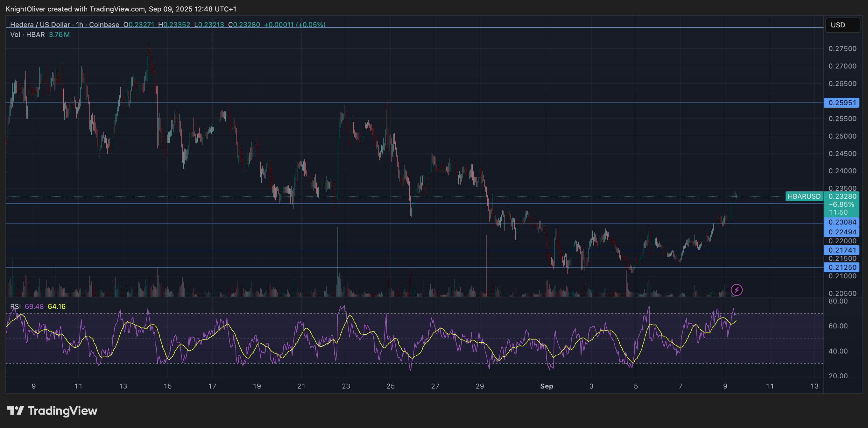Click the purple RSI value 69.48
This screenshot has height=428, width=868.
[34, 306]
